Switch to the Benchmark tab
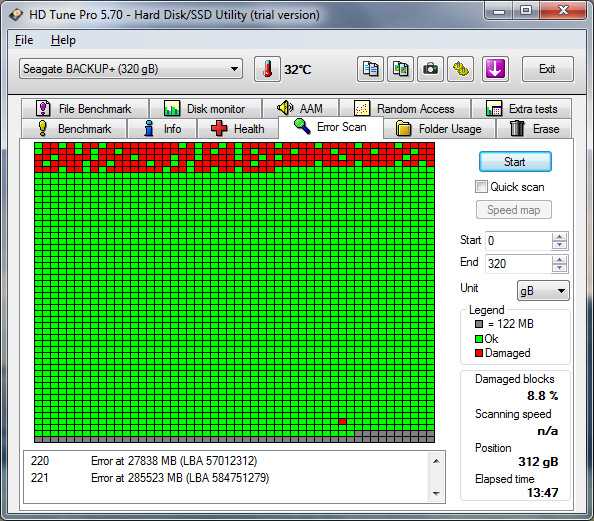The image size is (594, 521). coord(74,128)
